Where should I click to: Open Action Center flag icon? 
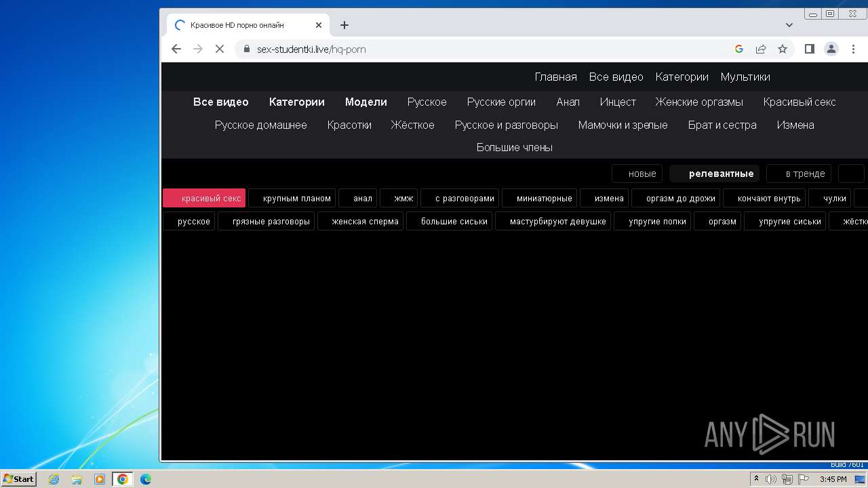[803, 479]
